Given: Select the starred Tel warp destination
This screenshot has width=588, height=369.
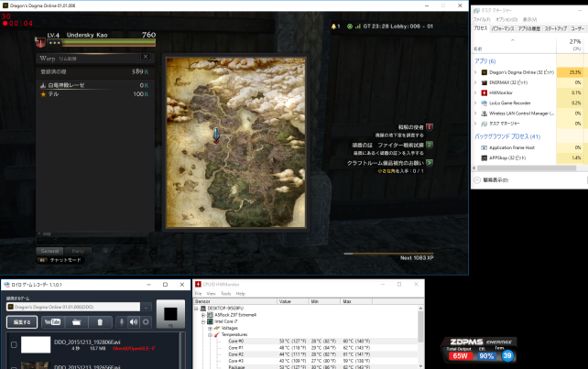Looking at the screenshot, I should 95,93.
